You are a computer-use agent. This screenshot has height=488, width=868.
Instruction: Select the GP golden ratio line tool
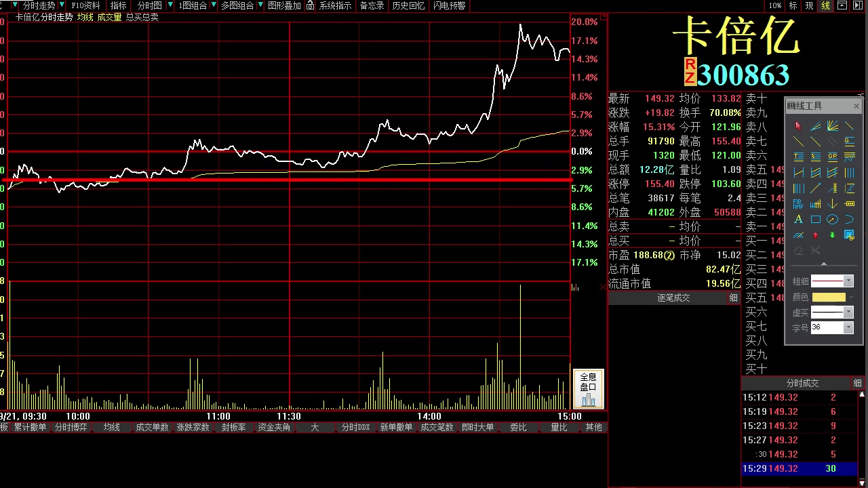click(x=833, y=157)
